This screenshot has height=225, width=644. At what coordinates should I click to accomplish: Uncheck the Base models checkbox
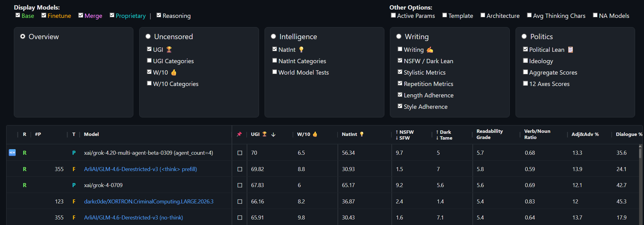pos(18,15)
